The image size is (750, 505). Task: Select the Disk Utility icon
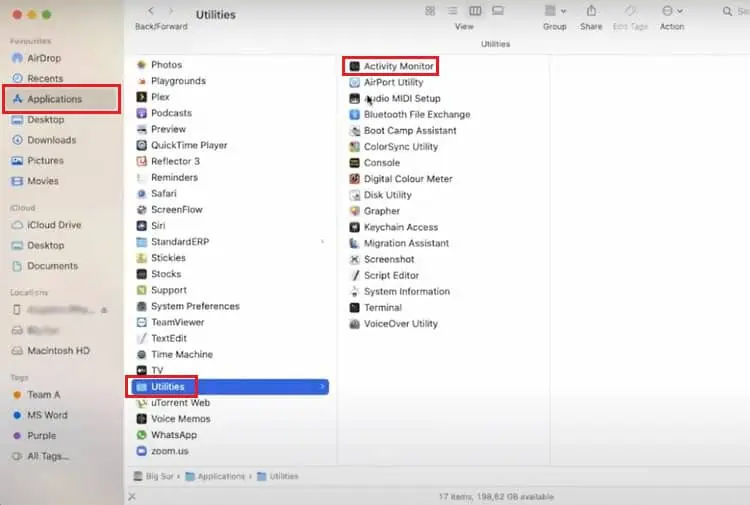[354, 195]
